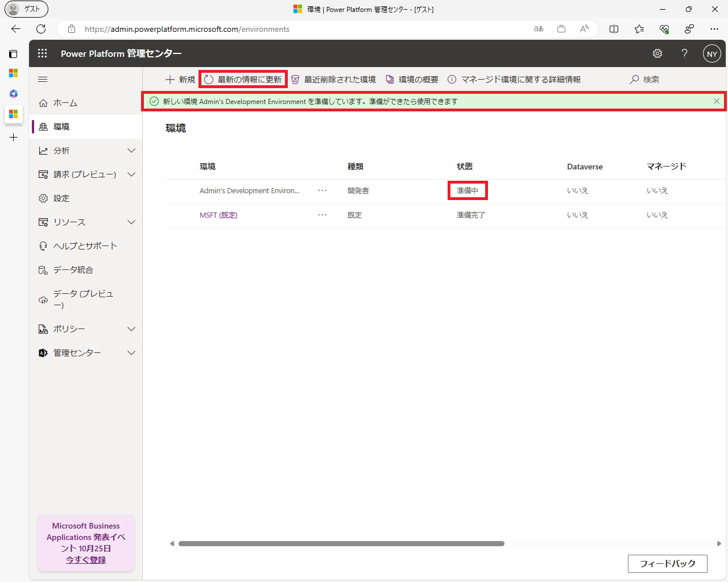Expand the ポリシー chevron
This screenshot has height=582, width=728.
click(131, 329)
